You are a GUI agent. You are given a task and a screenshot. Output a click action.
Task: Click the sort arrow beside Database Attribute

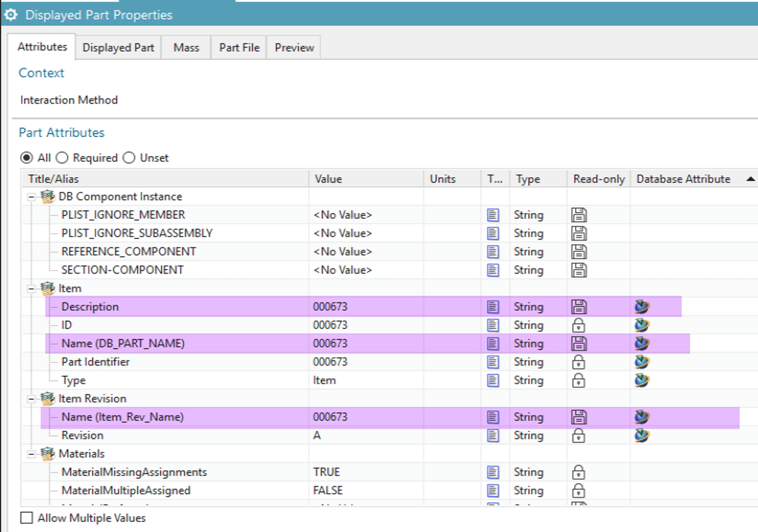point(750,179)
